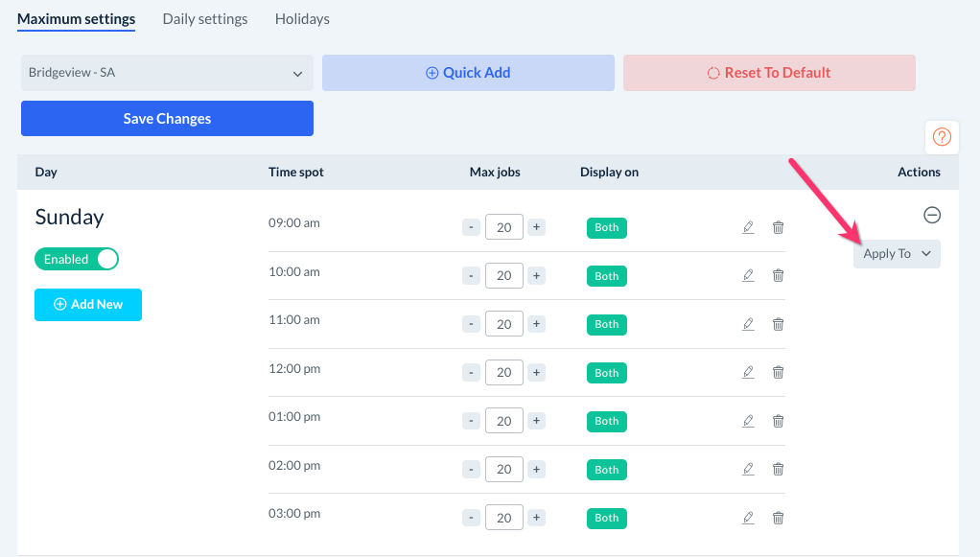Decrease max jobs for 02:00 pm
The height and width of the screenshot is (557, 980).
[x=471, y=470]
